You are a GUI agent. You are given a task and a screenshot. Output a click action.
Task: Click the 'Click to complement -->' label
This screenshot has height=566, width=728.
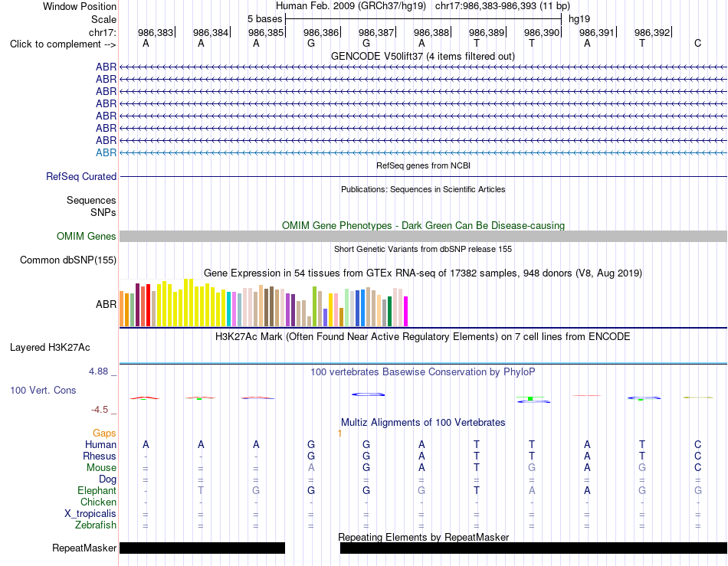[63, 44]
